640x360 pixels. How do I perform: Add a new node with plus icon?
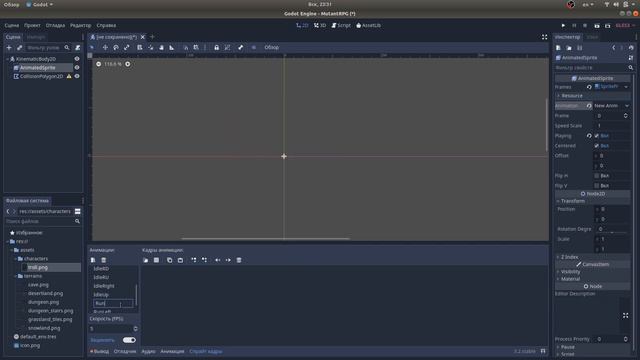[x=9, y=48]
